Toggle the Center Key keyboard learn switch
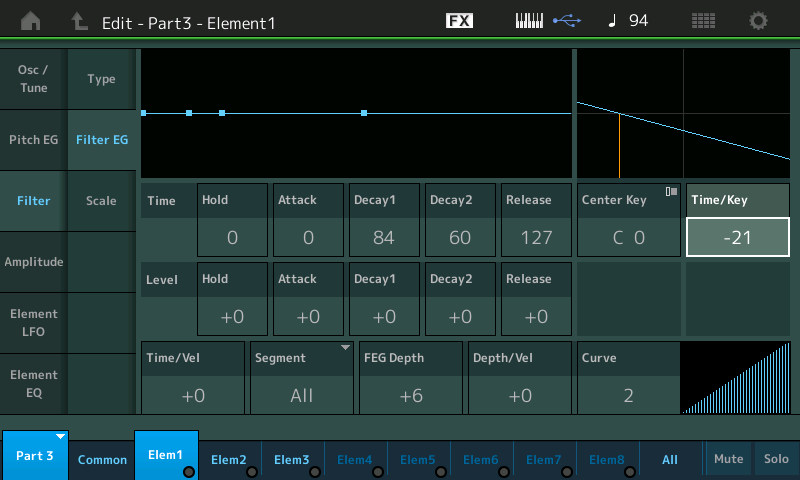The height and width of the screenshot is (480, 800). (x=671, y=191)
